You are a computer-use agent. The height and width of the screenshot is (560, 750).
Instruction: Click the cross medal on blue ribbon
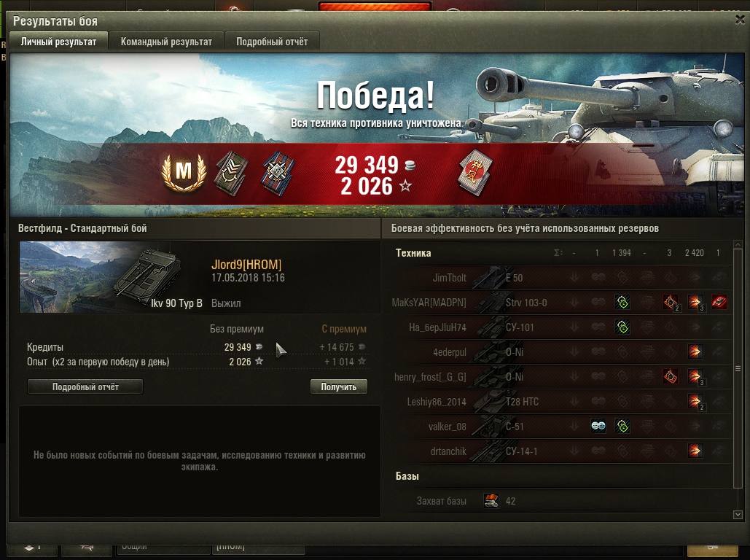[278, 174]
